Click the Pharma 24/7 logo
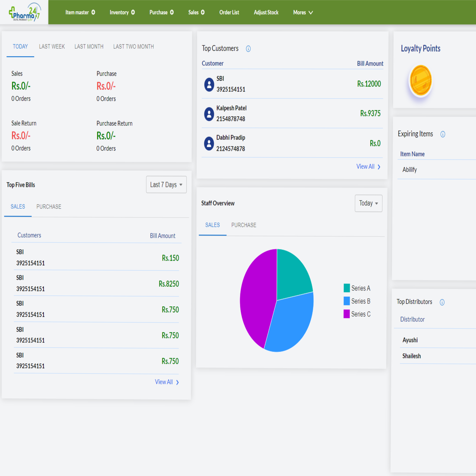Image resolution: width=476 pixels, height=476 pixels. coord(24,12)
